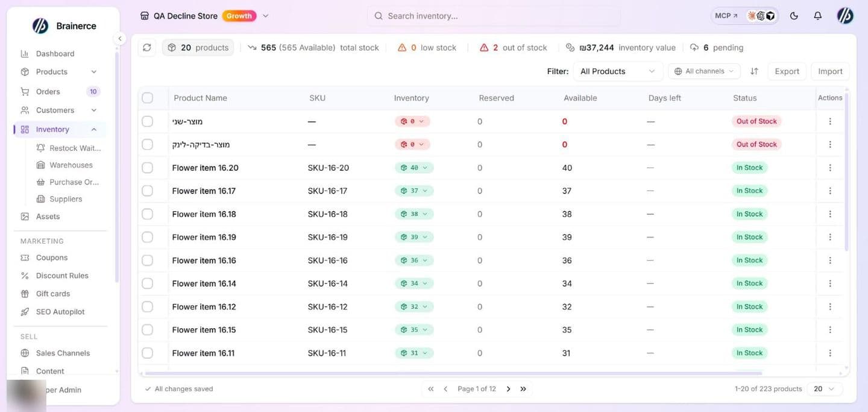868x412 pixels.
Task: Check the box for Flower item 16.15
Action: click(x=147, y=330)
